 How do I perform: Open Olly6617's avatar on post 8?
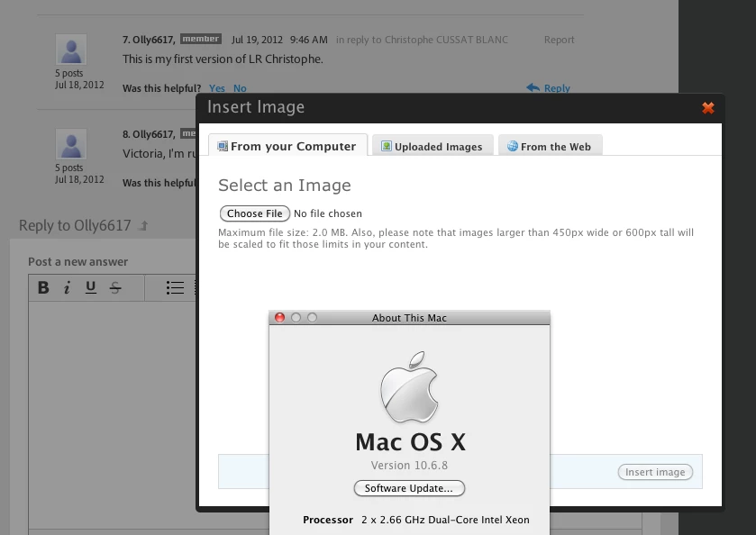71,143
